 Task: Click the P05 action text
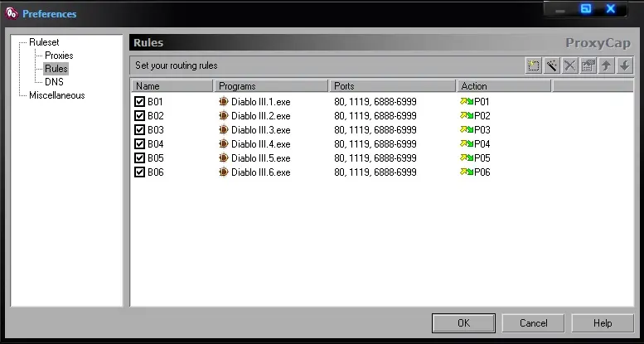[482, 157]
